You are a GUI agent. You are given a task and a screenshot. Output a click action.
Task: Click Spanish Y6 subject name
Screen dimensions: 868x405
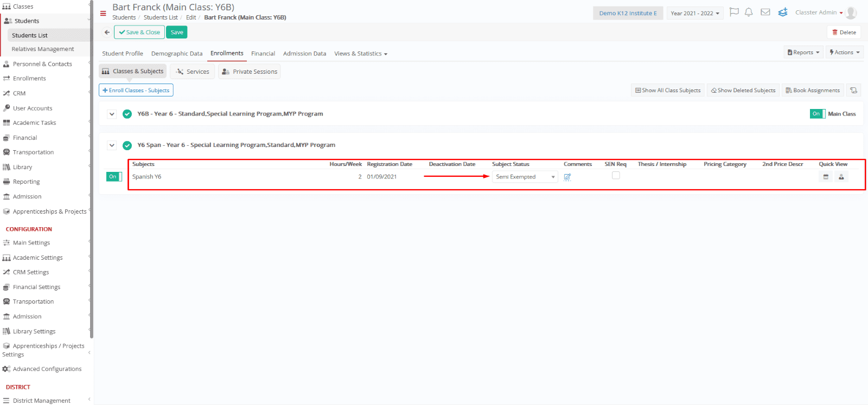coord(146,177)
